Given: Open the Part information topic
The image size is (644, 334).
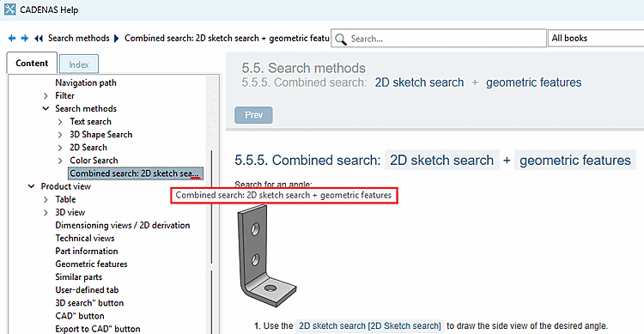Looking at the screenshot, I should point(86,251).
